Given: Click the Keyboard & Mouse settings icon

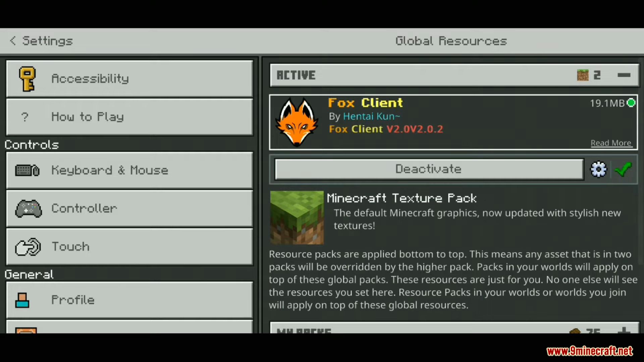Looking at the screenshot, I should point(28,170).
